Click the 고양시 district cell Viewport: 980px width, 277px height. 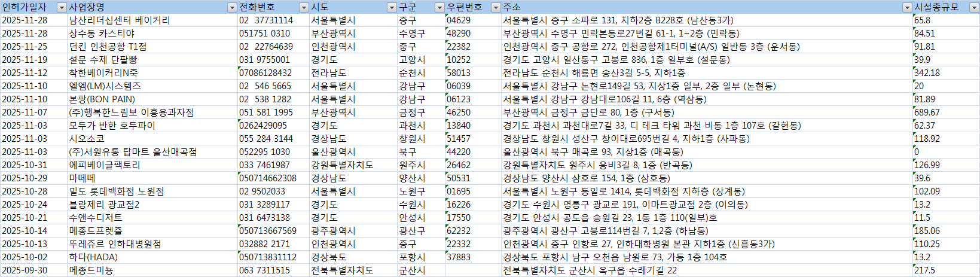pos(421,60)
